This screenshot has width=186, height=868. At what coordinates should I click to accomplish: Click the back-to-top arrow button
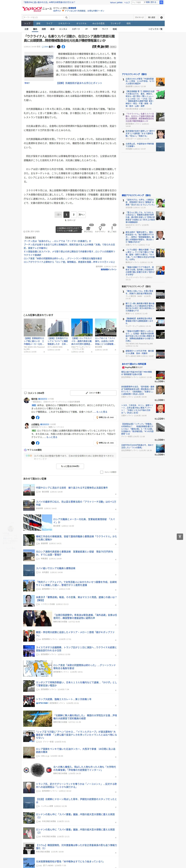tap(180, 536)
